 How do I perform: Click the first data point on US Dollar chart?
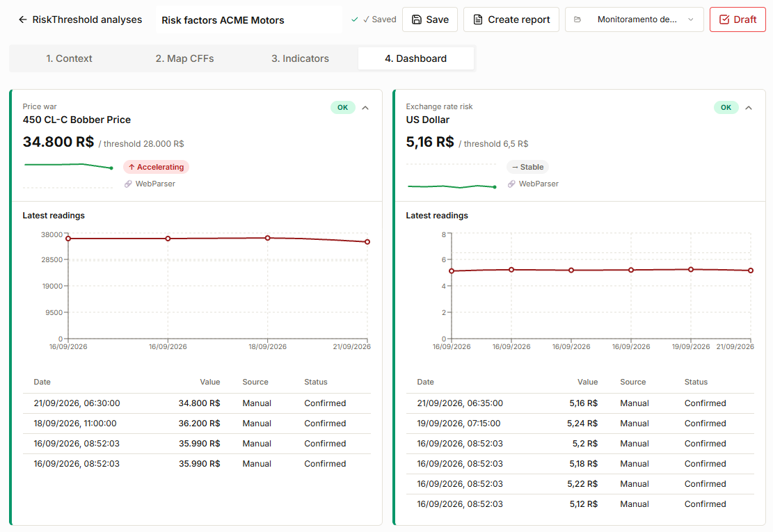pyautogui.click(x=452, y=271)
